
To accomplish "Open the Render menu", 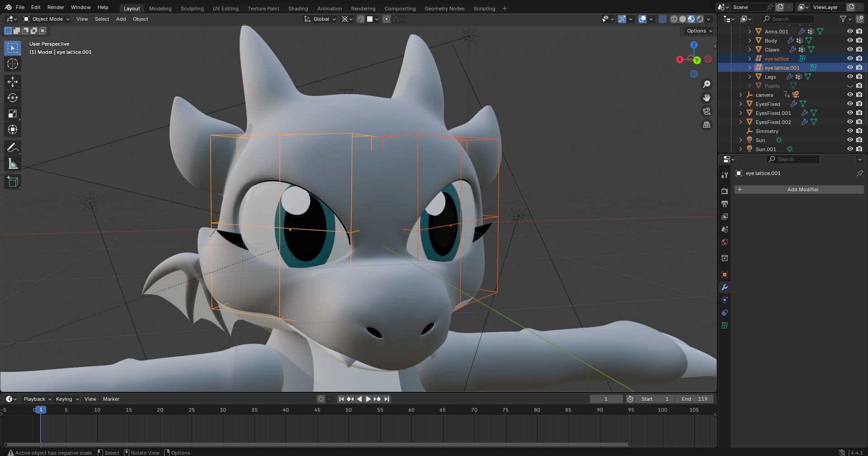I will coord(56,7).
